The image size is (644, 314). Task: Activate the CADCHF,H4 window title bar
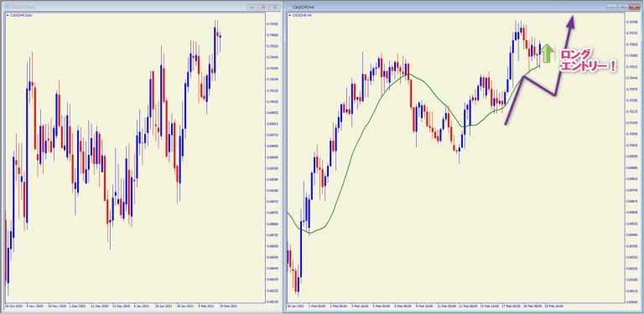pos(448,7)
